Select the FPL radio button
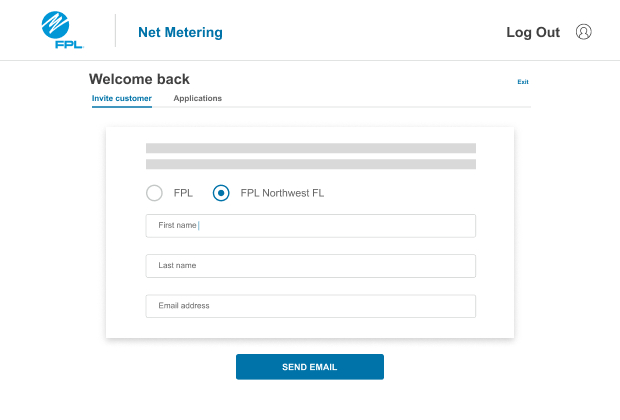Screen dimensions: 620x420 pyautogui.click(x=154, y=193)
